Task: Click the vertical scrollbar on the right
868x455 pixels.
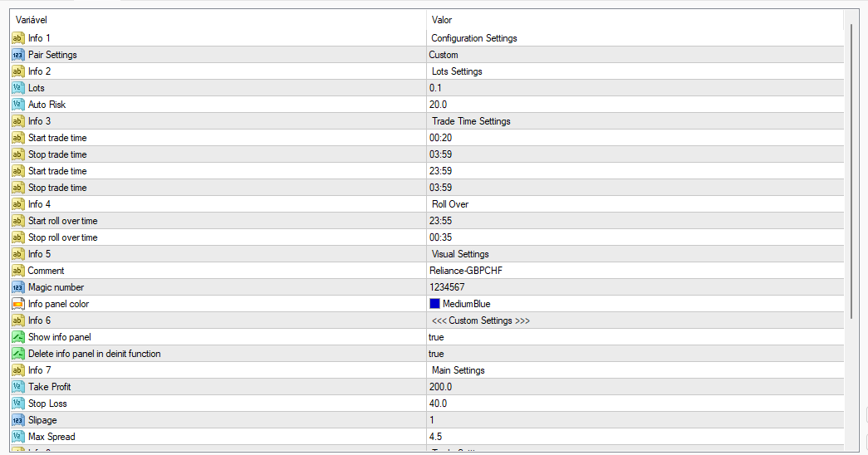Action: (851, 232)
